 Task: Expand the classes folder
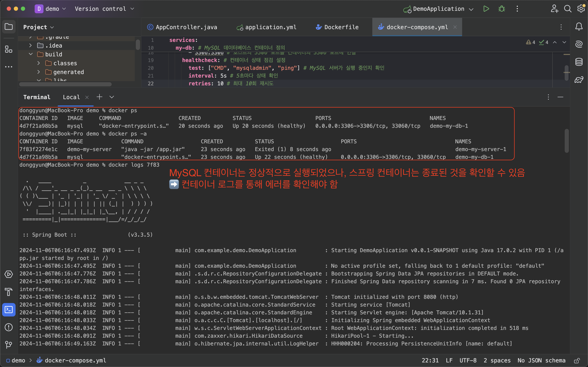pos(39,63)
